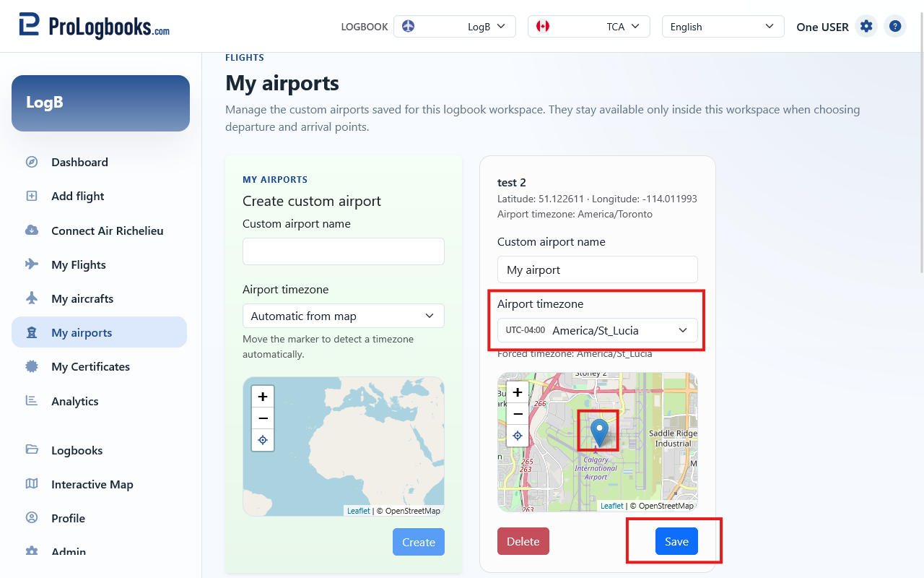The height and width of the screenshot is (578, 924).
Task: Locate me on the test 2 map
Action: (x=518, y=436)
